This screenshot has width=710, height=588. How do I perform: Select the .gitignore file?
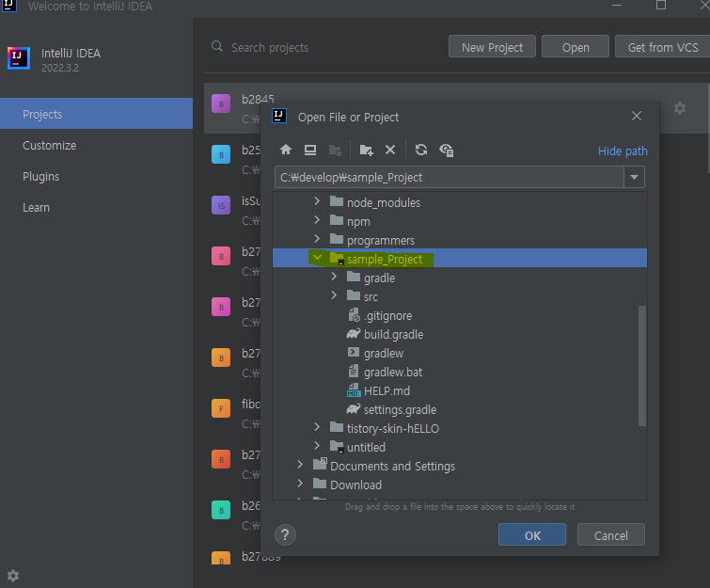(x=380, y=315)
